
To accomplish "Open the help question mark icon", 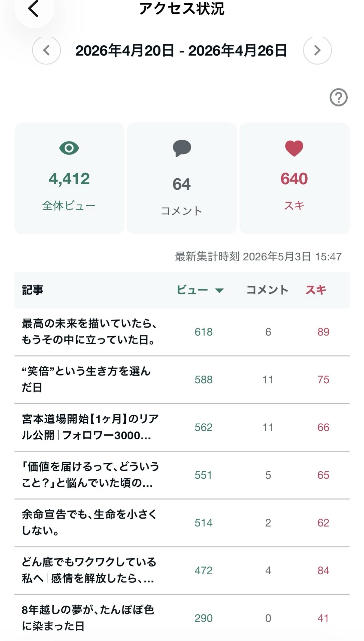I will pos(339,97).
